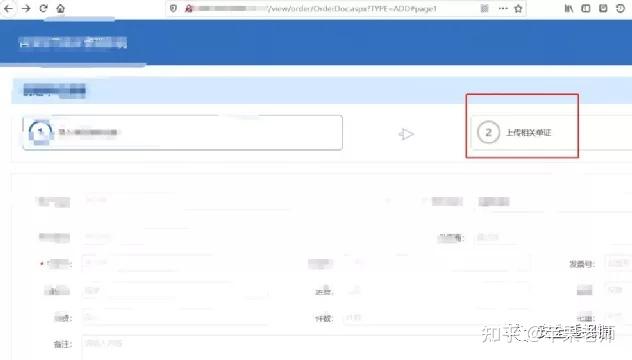The width and height of the screenshot is (632, 360).
Task: Toggle the browser sidebar icon
Action: point(586,8)
